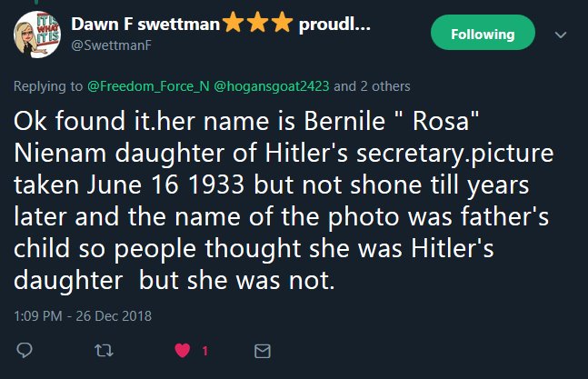Viewport: 588px width, 379px height.
Task: Open direct message via envelope icon
Action: (x=262, y=350)
